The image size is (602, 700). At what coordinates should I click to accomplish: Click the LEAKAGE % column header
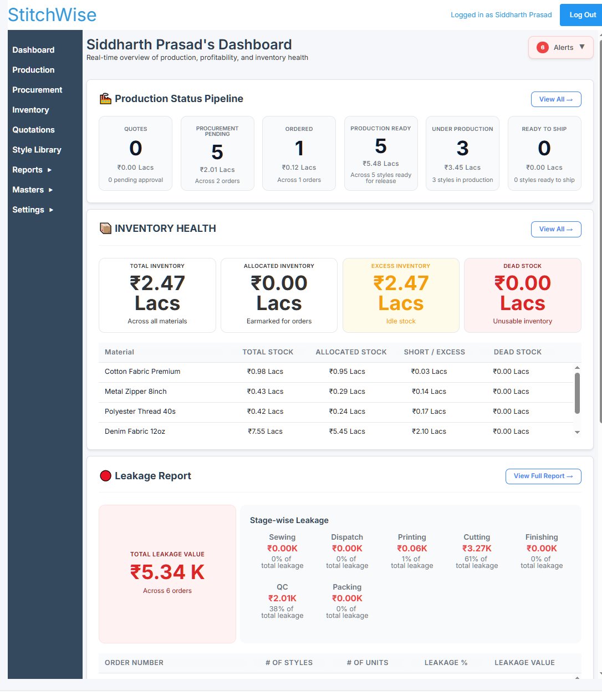tap(446, 663)
